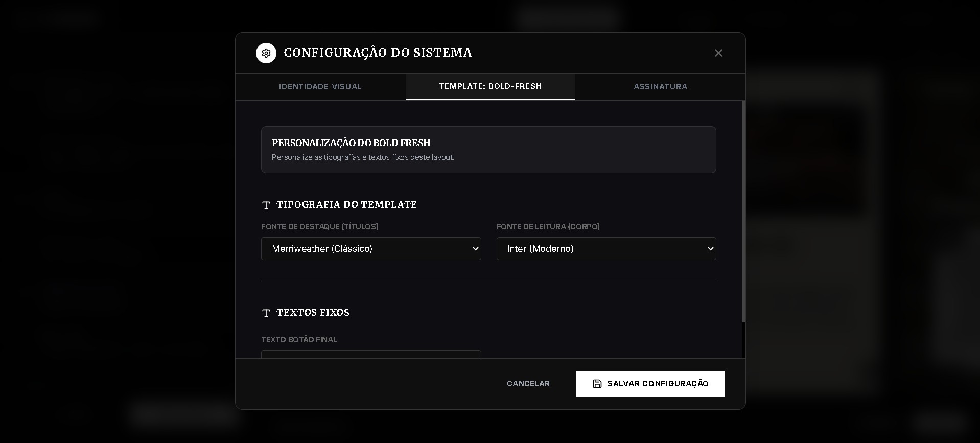The image size is (980, 443).
Task: Open the Fonte de Destaque dropdown
Action: (371, 249)
